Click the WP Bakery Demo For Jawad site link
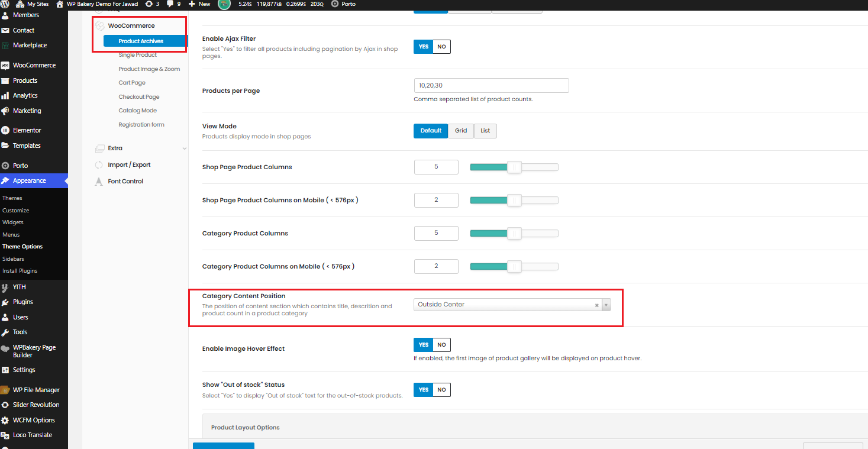The image size is (868, 449). click(x=97, y=4)
